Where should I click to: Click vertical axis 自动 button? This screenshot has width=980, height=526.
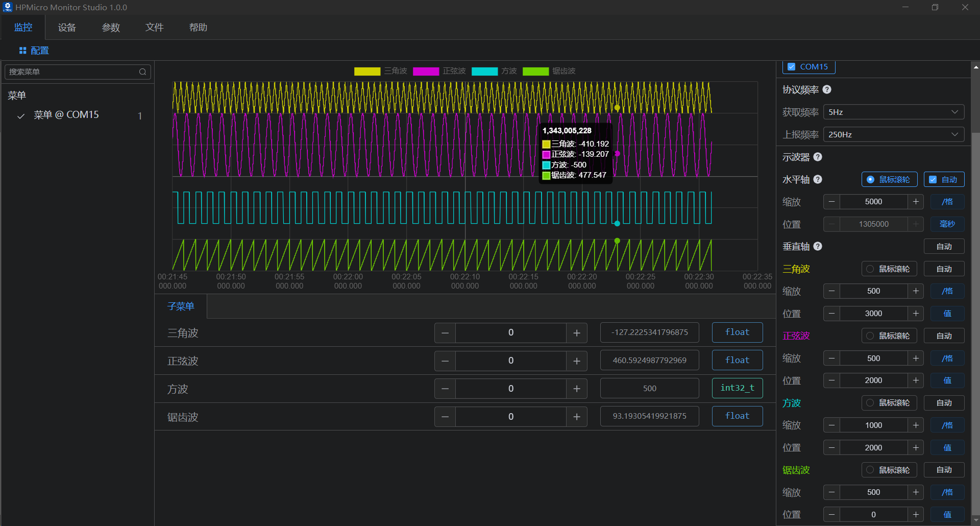[x=944, y=247]
